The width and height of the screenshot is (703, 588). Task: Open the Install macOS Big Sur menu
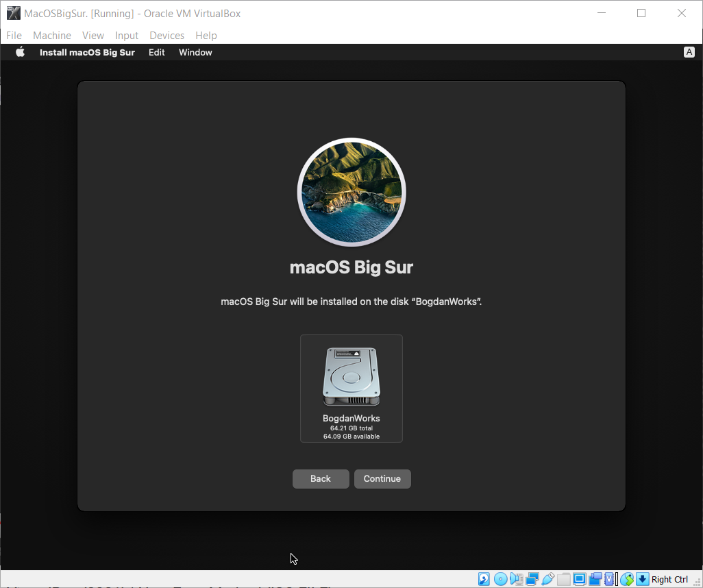[x=87, y=53]
